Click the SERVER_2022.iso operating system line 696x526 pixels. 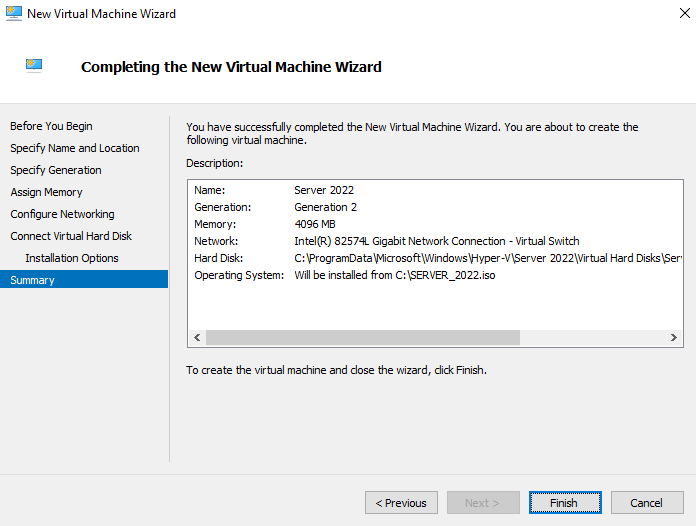(395, 275)
